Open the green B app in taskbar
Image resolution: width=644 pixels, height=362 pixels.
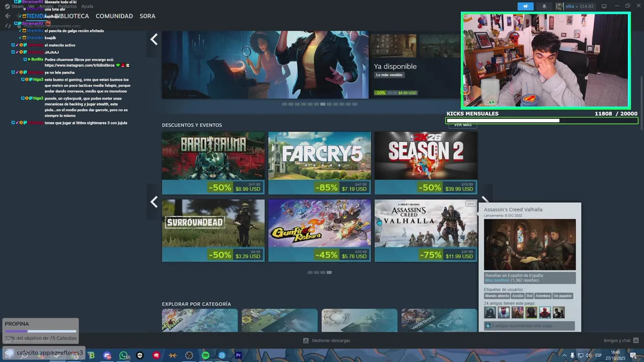tap(91, 355)
